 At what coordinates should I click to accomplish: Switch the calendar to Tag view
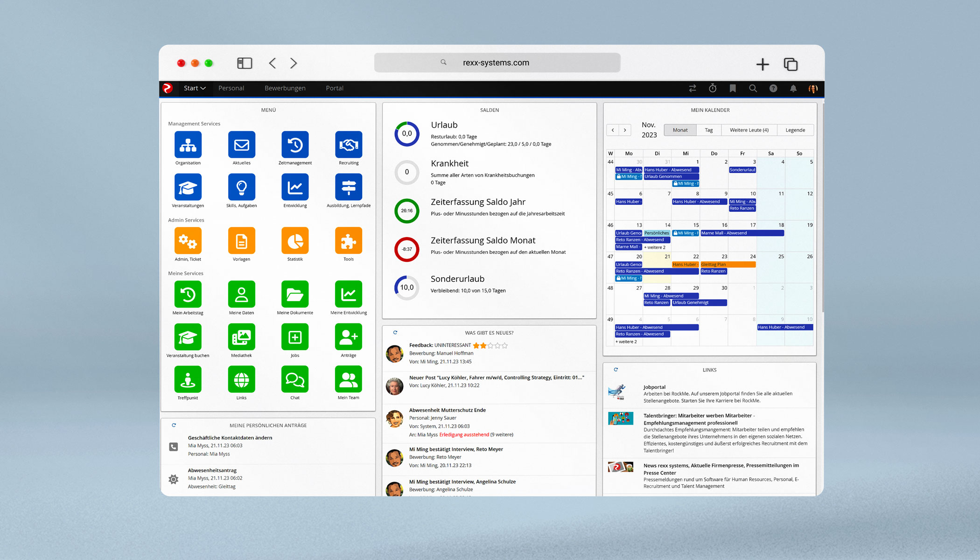[x=709, y=130]
